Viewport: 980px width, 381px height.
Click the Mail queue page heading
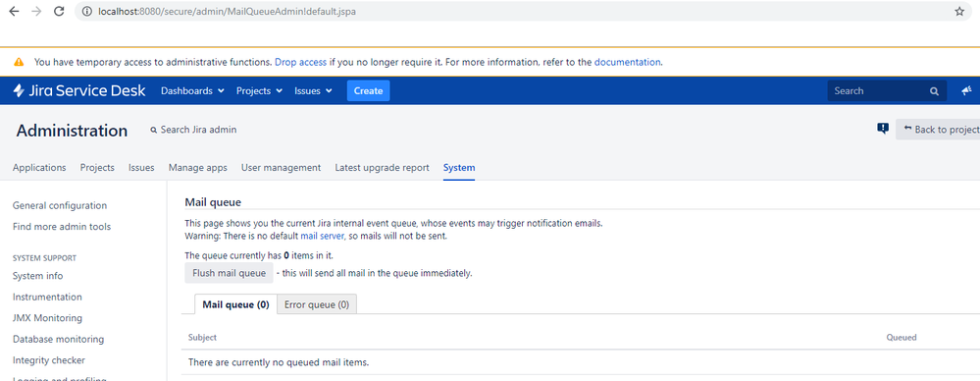click(x=213, y=202)
